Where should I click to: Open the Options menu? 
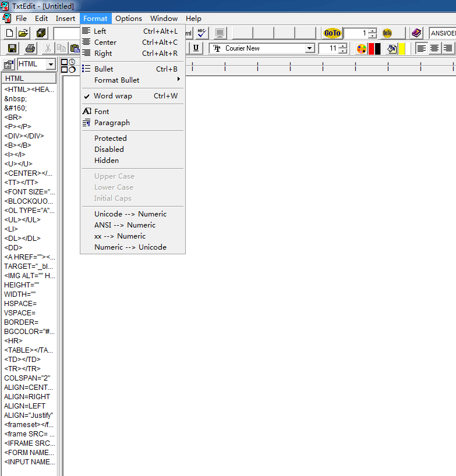(x=128, y=19)
